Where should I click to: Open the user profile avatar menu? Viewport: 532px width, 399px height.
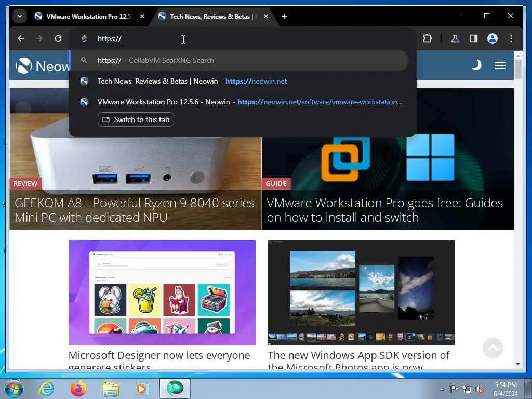tap(493, 38)
